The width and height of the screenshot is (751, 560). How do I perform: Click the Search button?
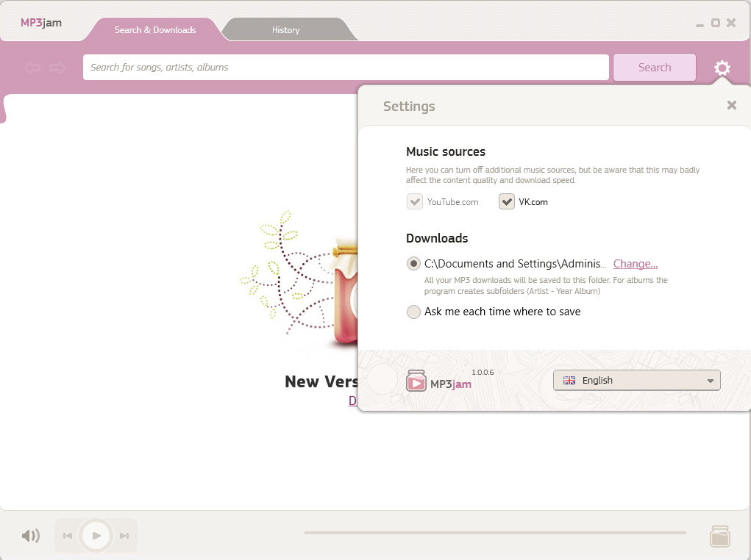[654, 68]
